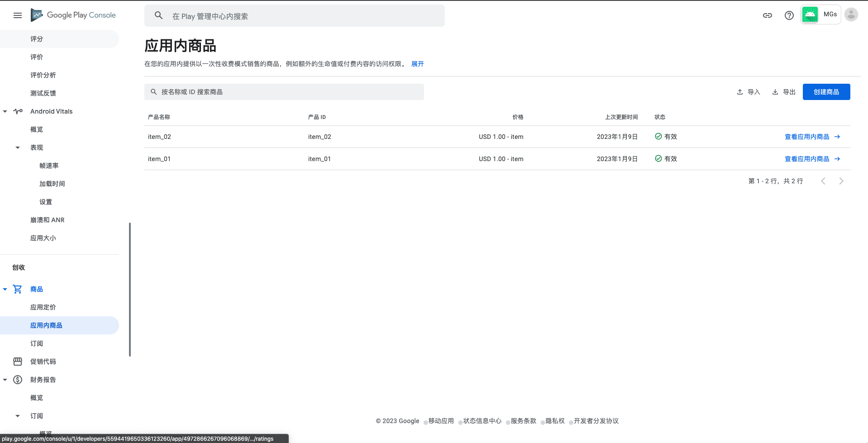
Task: Collapse the 财务报告 section arrow
Action: coord(5,380)
